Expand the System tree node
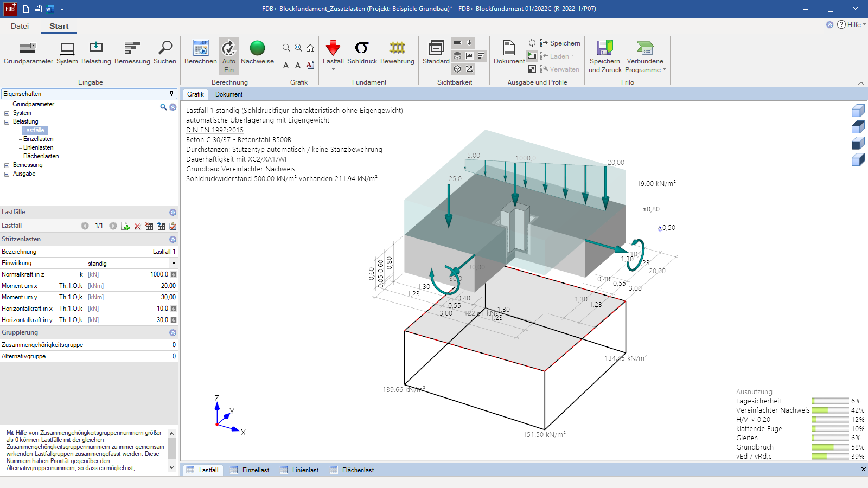 7,113
